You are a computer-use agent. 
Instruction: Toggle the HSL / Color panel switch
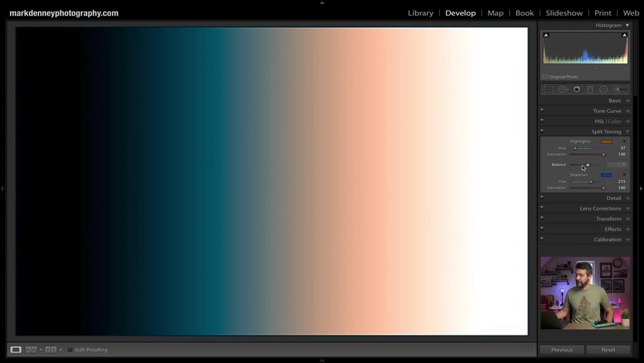tap(542, 120)
